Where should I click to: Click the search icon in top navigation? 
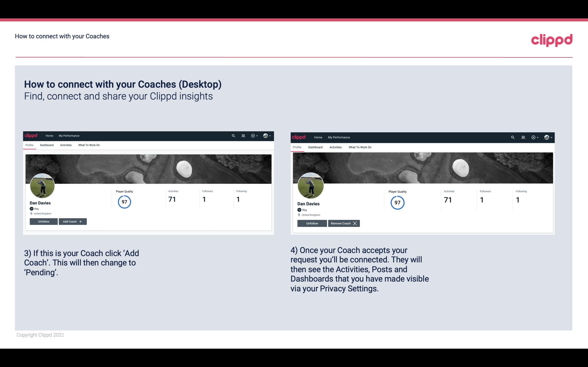point(233,135)
